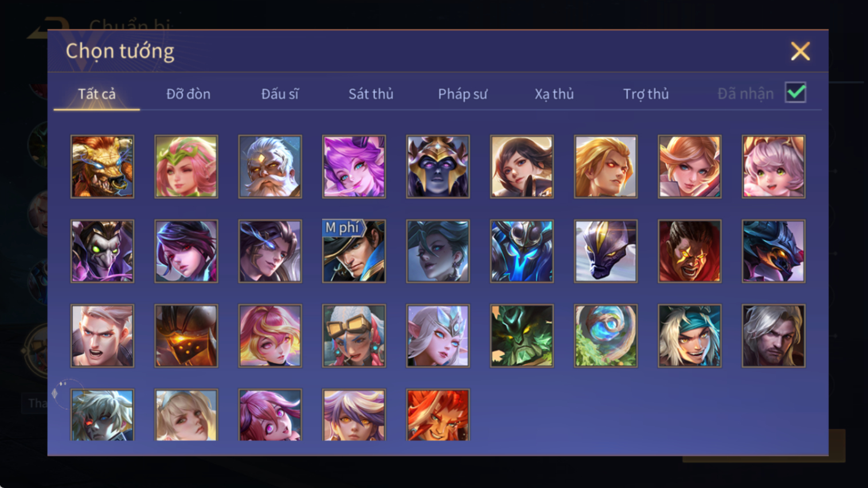This screenshot has height=488, width=868.
Task: Choose the dark orange-masked armored hero
Action: [x=186, y=336]
